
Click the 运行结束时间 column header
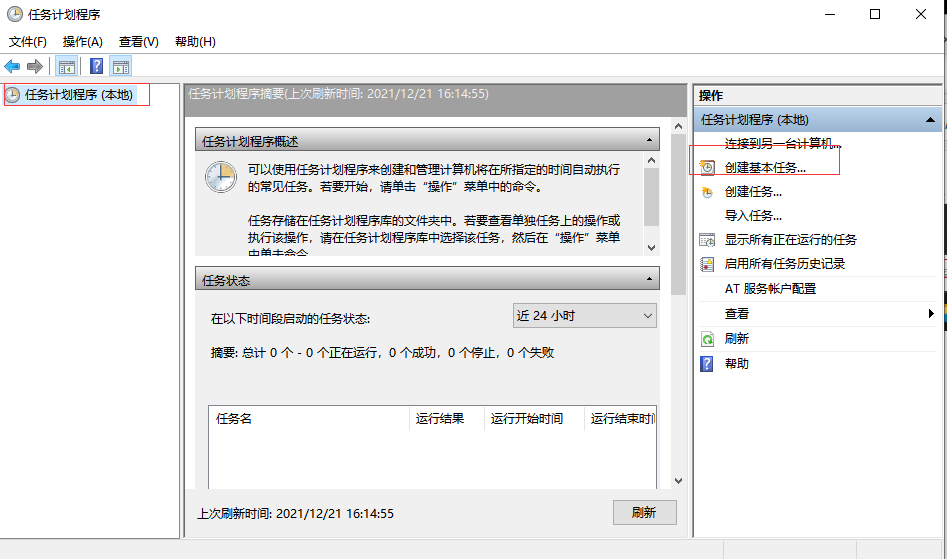point(620,418)
